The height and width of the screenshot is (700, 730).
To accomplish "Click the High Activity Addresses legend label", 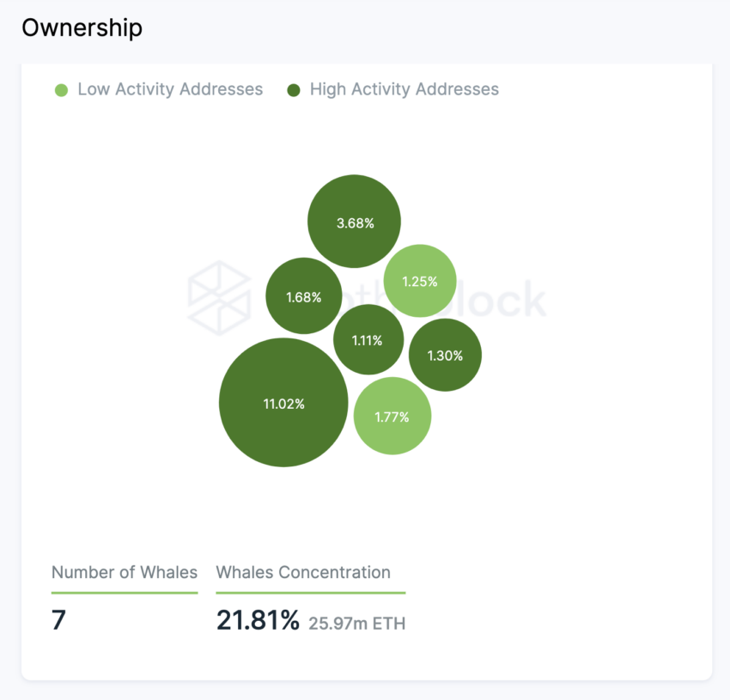I will coord(405,89).
